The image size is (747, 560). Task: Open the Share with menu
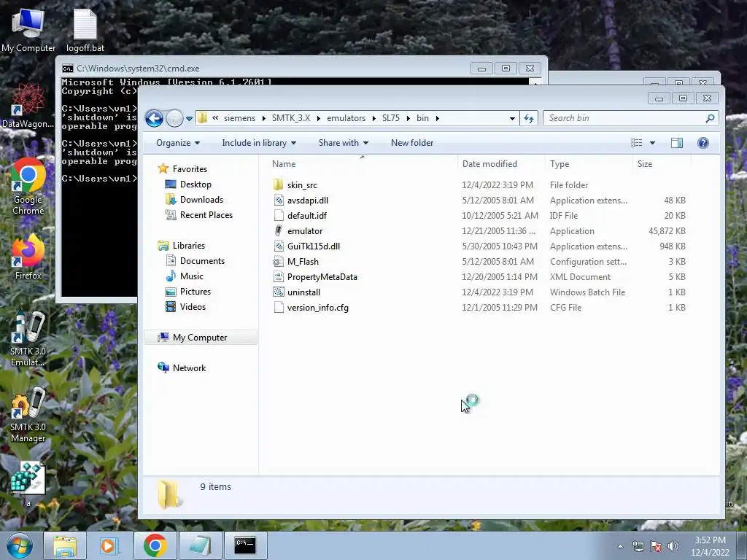tap(343, 143)
